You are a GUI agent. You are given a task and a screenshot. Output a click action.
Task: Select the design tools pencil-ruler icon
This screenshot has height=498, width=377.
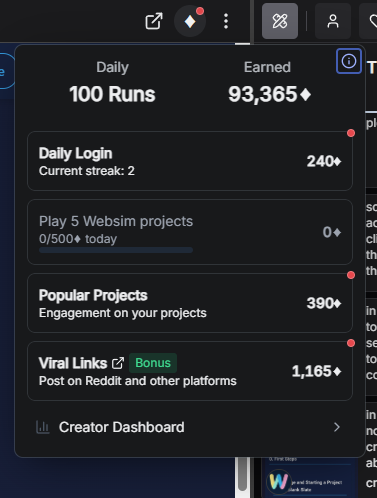click(x=280, y=21)
